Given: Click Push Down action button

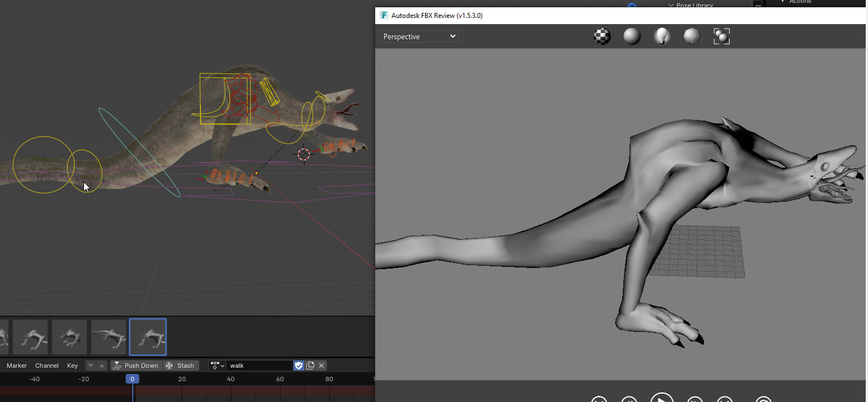Looking at the screenshot, I should [x=136, y=366].
